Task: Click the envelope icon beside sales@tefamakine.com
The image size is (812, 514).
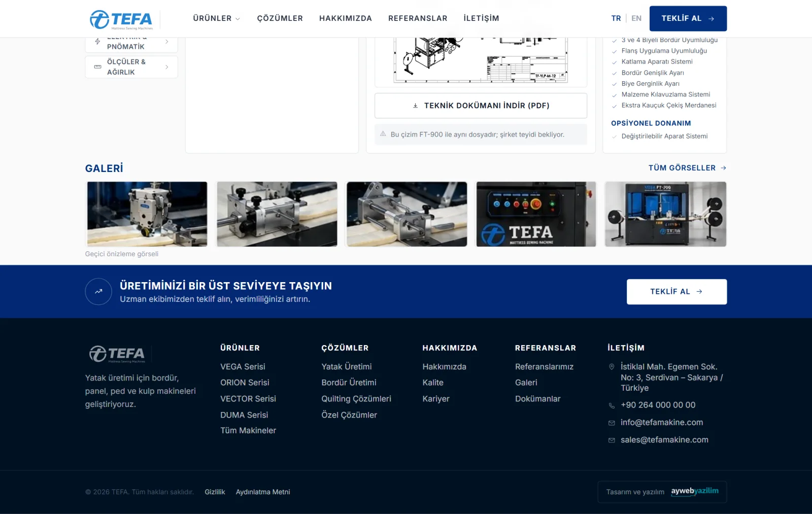Action: point(612,440)
